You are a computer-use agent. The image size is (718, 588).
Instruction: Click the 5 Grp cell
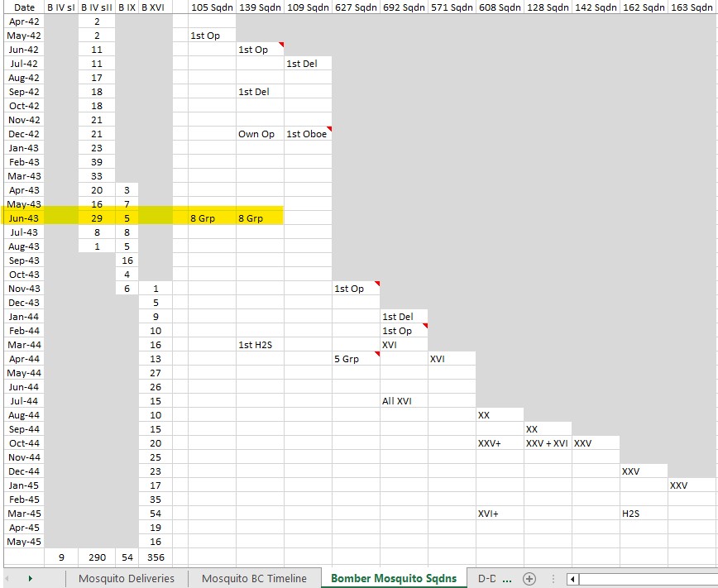click(356, 359)
